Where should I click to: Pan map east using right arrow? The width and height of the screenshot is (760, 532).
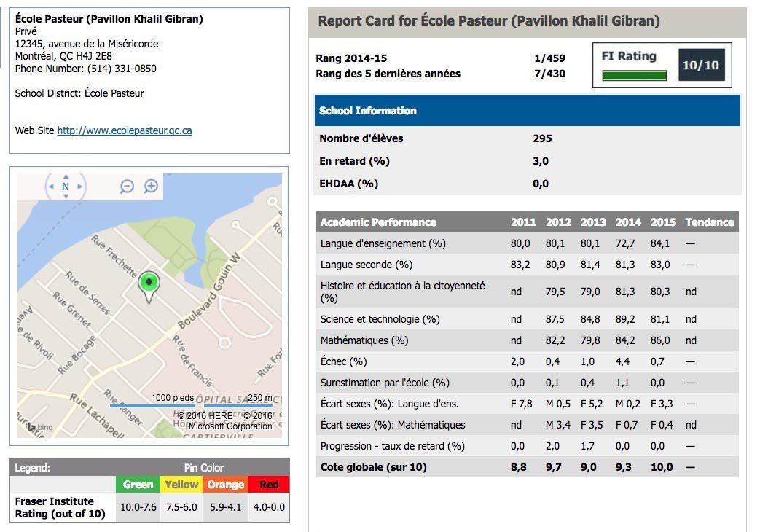[80, 187]
